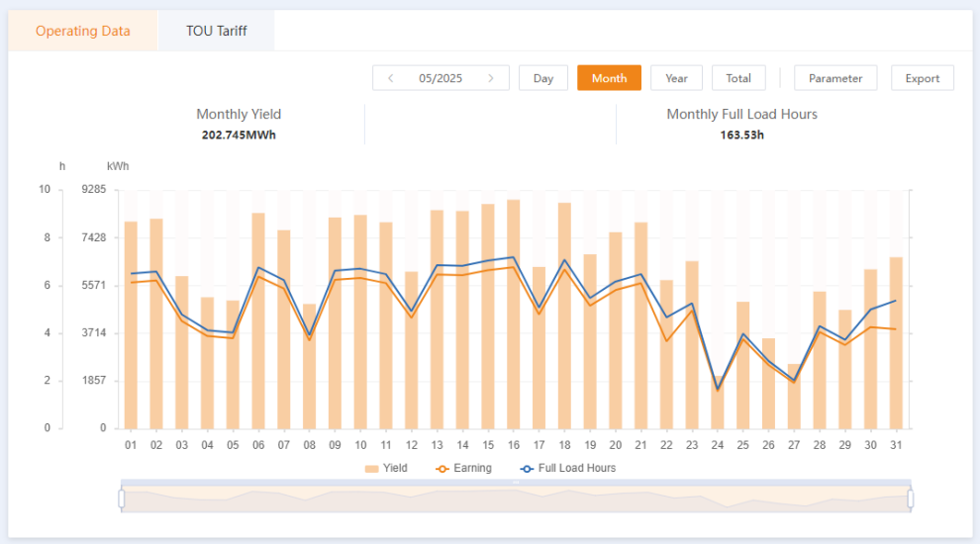Go to previous month using left arrow
980x544 pixels.
click(391, 78)
